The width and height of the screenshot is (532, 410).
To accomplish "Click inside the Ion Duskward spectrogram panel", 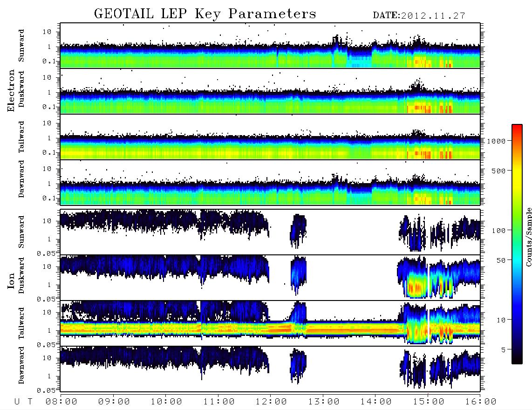I will pos(270,277).
